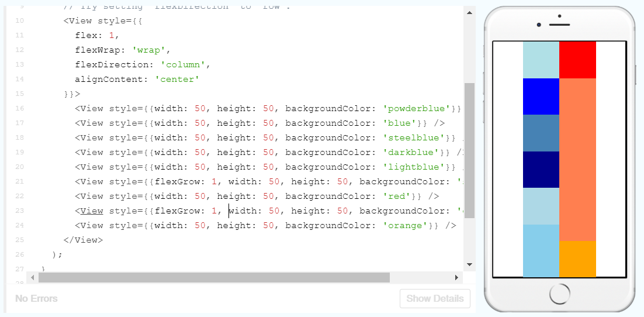Click the Show Details button

point(435,298)
